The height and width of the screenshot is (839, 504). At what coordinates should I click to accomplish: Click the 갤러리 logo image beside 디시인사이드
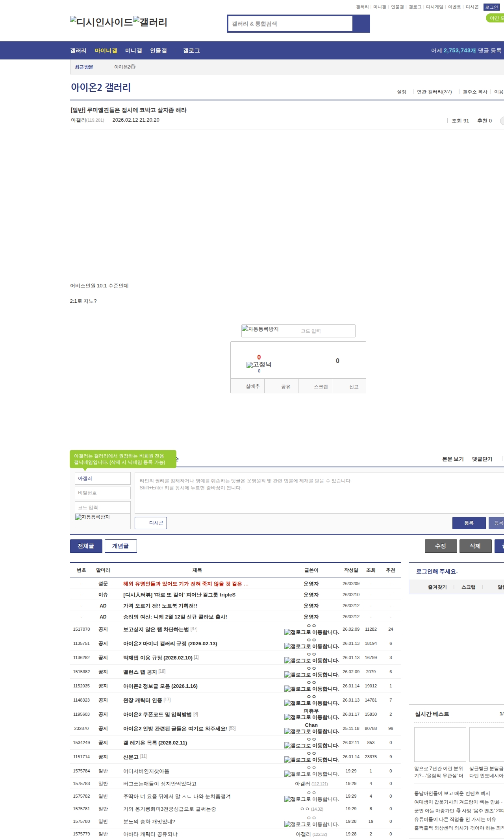(x=150, y=22)
